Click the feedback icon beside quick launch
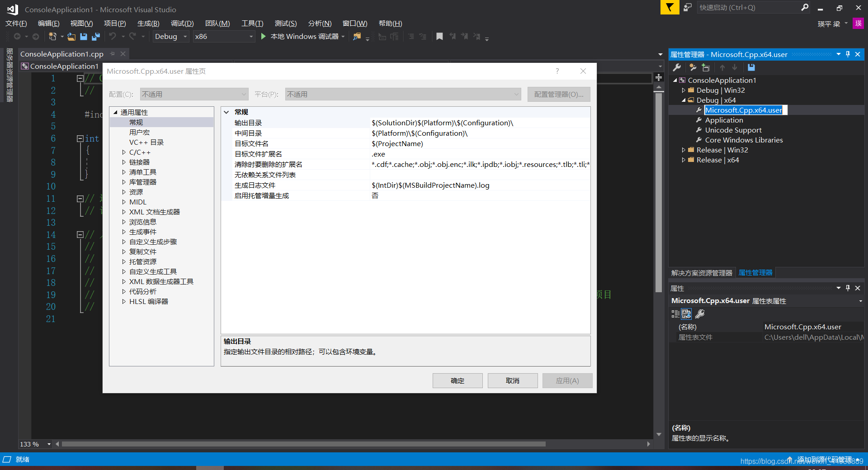The height and width of the screenshot is (470, 868). [687, 7]
